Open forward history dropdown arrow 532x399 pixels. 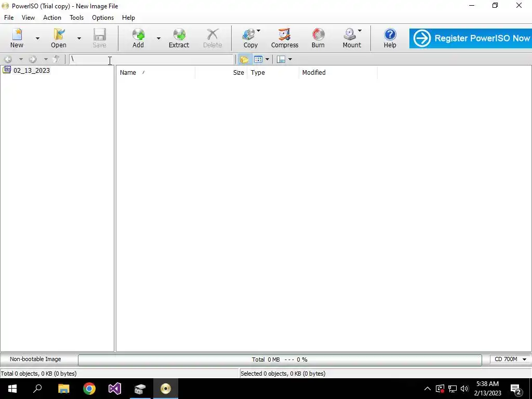[x=46, y=59]
